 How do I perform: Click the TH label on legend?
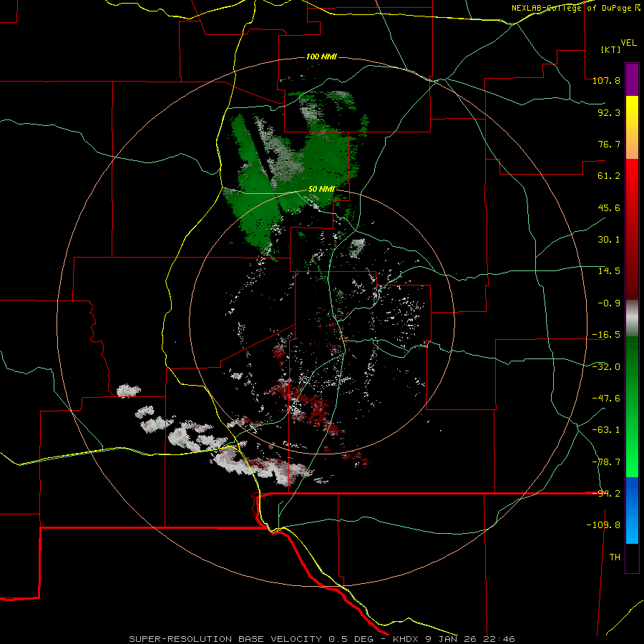click(615, 557)
